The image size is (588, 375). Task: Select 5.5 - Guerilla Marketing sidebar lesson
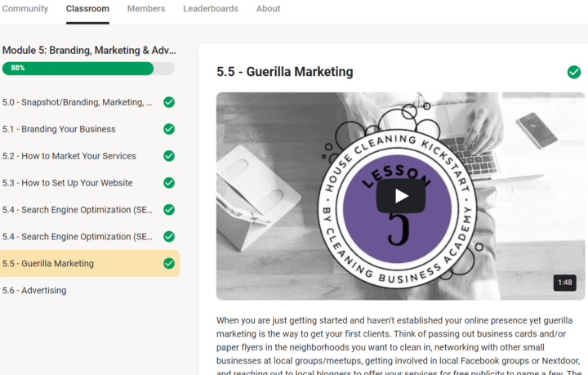coord(89,264)
